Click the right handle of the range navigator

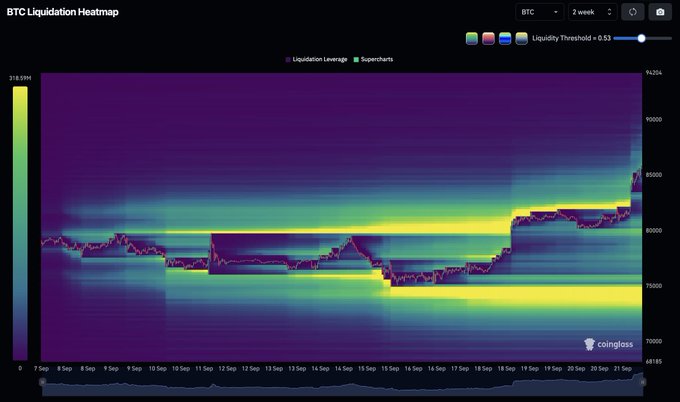(642, 382)
